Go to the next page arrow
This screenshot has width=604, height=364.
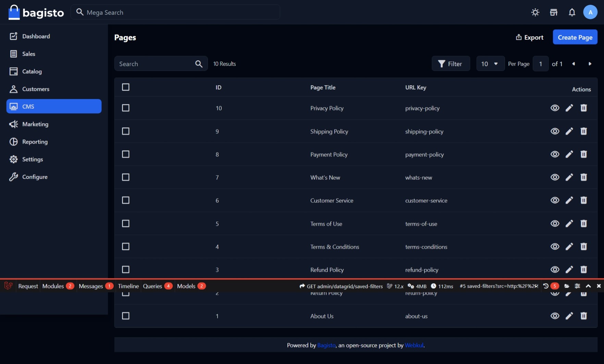pos(590,64)
